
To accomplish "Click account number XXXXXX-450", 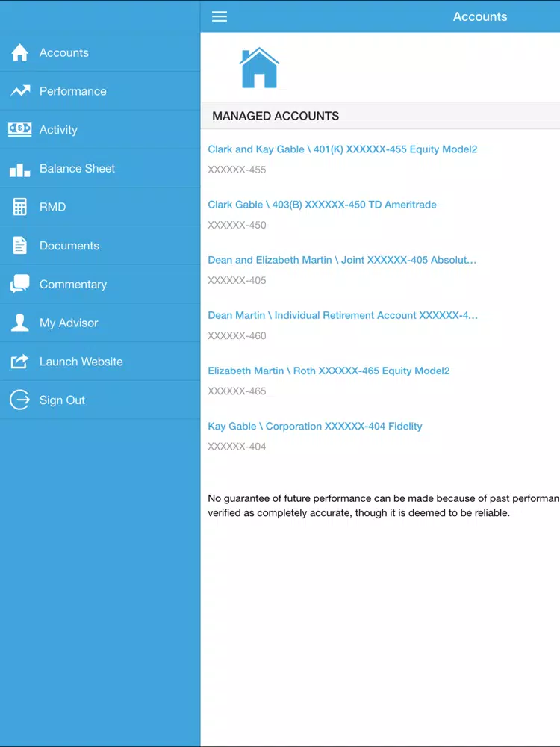I will (237, 225).
